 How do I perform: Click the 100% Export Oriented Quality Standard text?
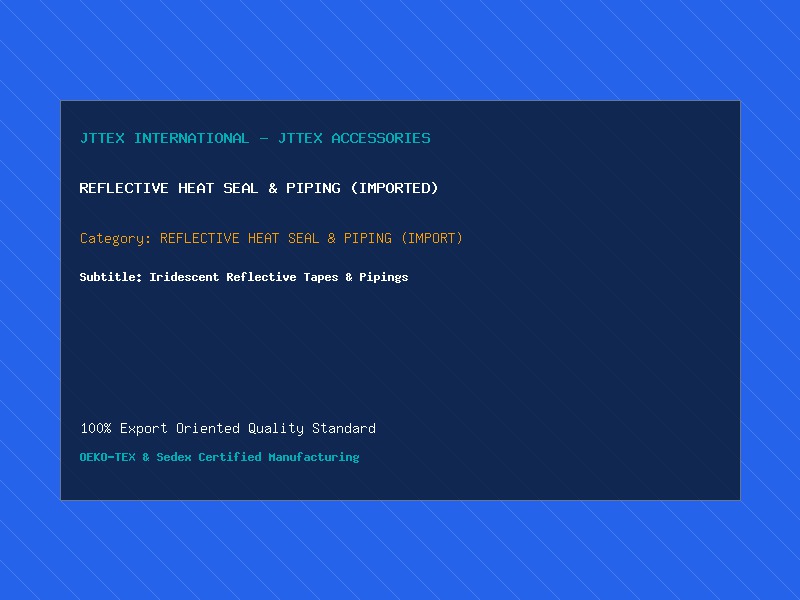tap(228, 428)
